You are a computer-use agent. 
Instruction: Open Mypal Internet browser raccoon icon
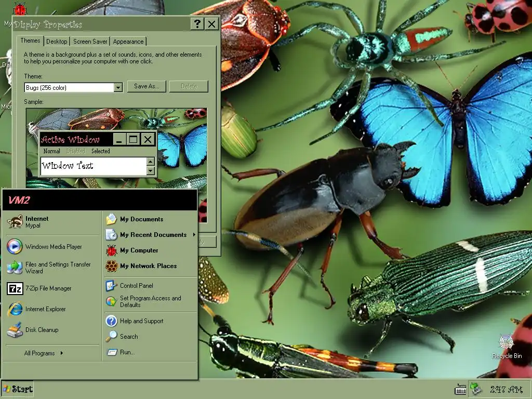(15, 222)
